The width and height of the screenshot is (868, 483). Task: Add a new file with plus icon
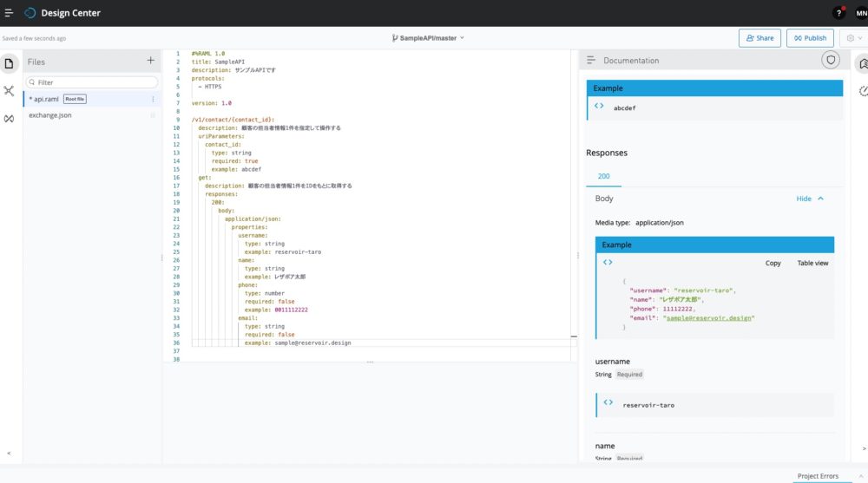pos(150,61)
